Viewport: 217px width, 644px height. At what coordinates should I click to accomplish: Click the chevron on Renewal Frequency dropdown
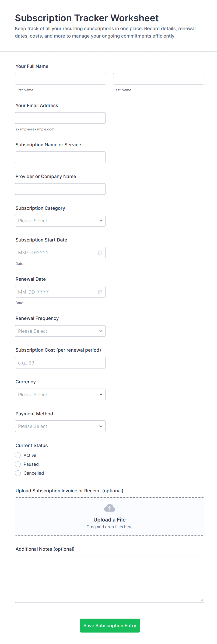click(x=101, y=331)
